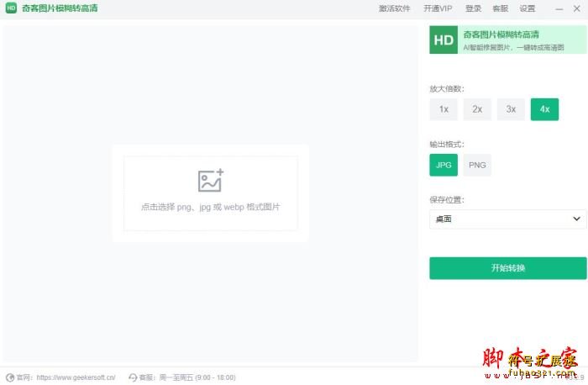Image resolution: width=588 pixels, height=385 pixels.
Task: Click the large HD banner logo
Action: [444, 40]
